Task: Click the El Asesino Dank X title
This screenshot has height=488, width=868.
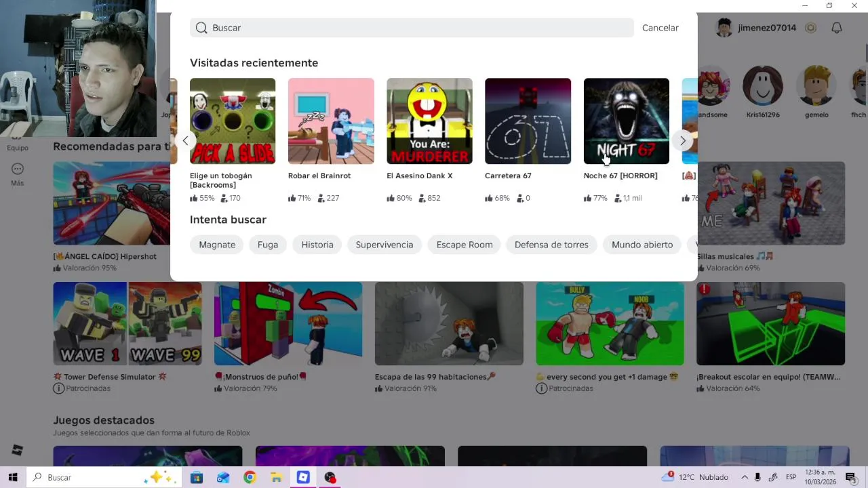Action: (x=419, y=176)
